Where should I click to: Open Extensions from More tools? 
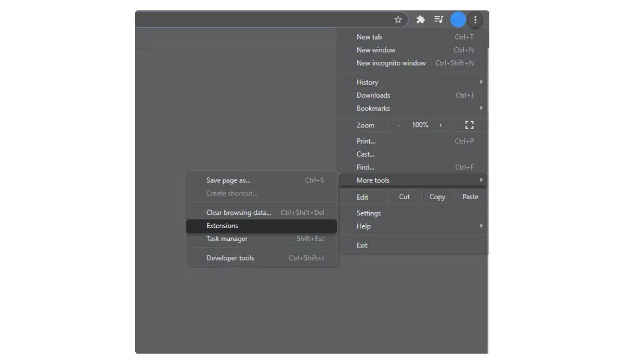click(262, 226)
